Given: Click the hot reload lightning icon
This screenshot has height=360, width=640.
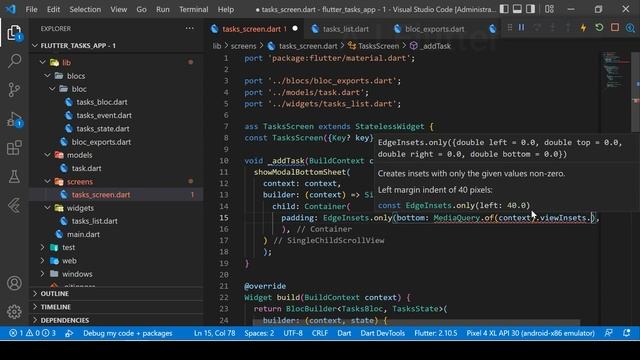Looking at the screenshot, I should [583, 28].
